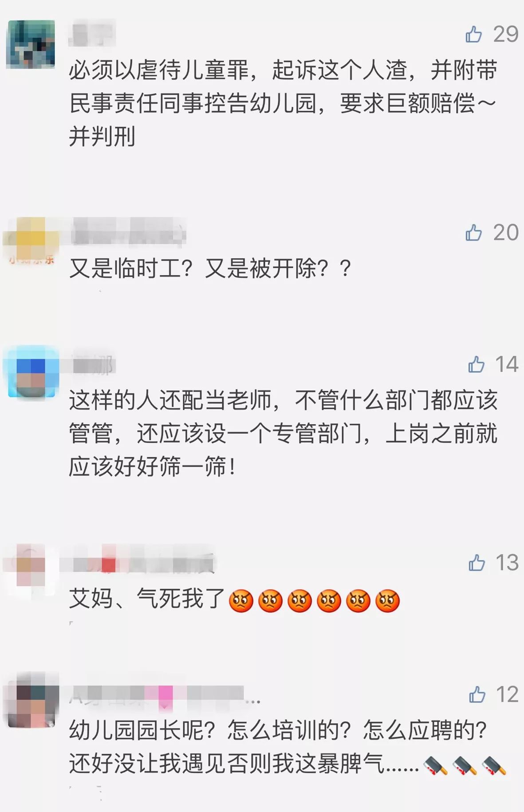The image size is (524, 812).
Task: Like the comment with 12 likes
Action: (x=477, y=694)
